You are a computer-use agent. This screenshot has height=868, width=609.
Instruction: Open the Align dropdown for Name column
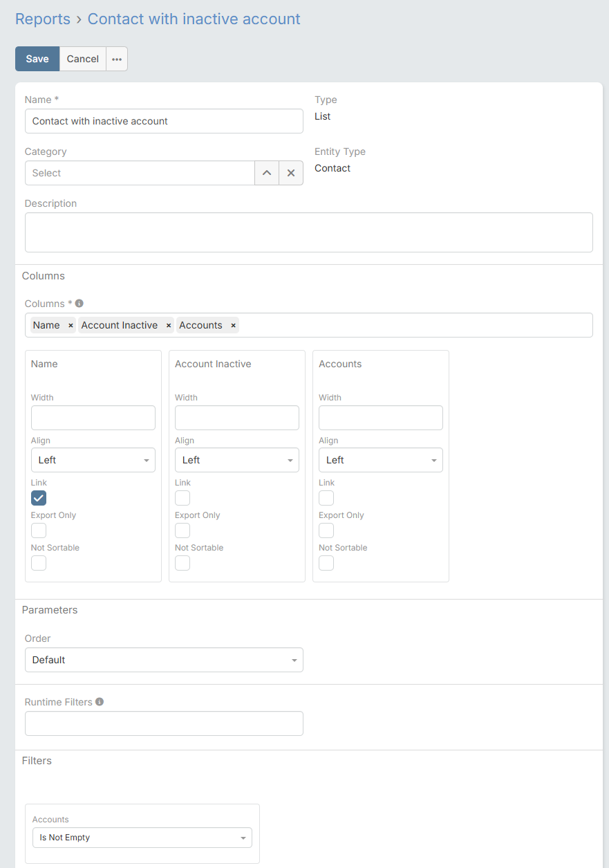(x=93, y=460)
